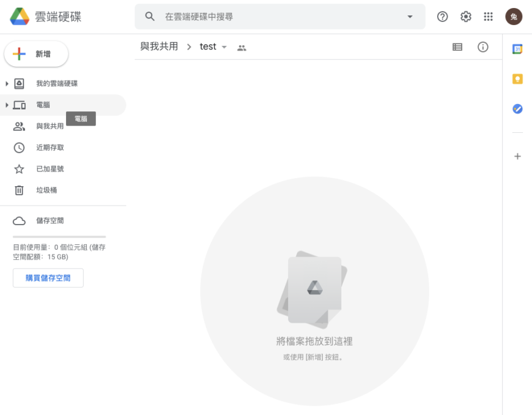Click the 購買儲存空間 button
532x415 pixels.
48,278
